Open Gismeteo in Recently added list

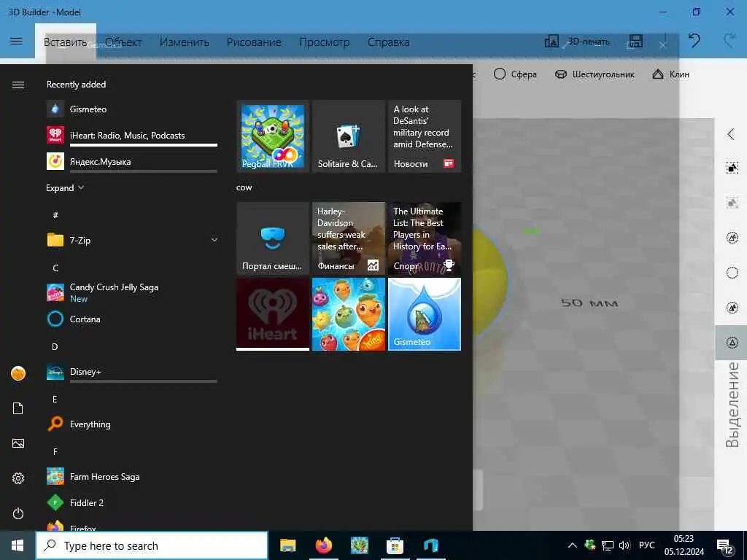(88, 109)
